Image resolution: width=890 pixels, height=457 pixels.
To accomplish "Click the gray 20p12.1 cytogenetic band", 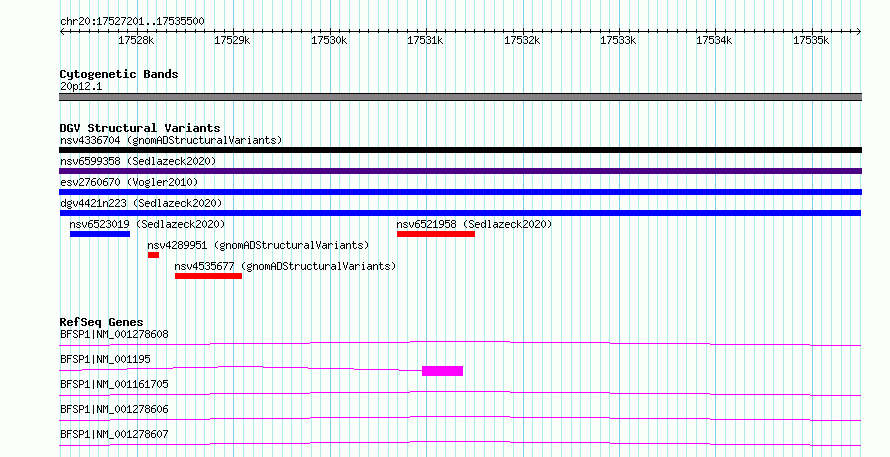I will tap(460, 97).
